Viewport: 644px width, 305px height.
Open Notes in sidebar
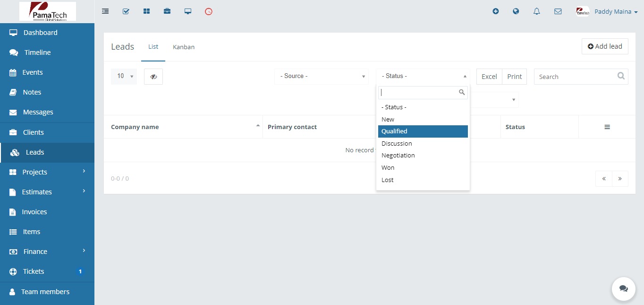pos(47,92)
